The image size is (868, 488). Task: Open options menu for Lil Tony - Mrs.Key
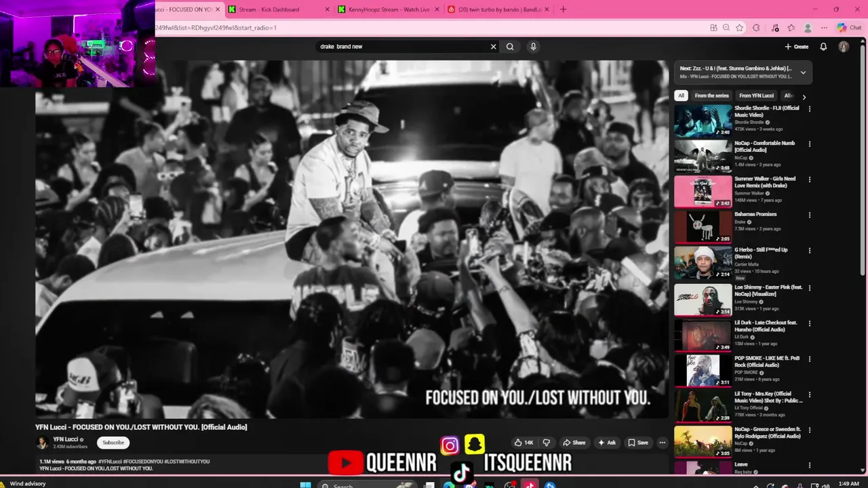(x=809, y=395)
